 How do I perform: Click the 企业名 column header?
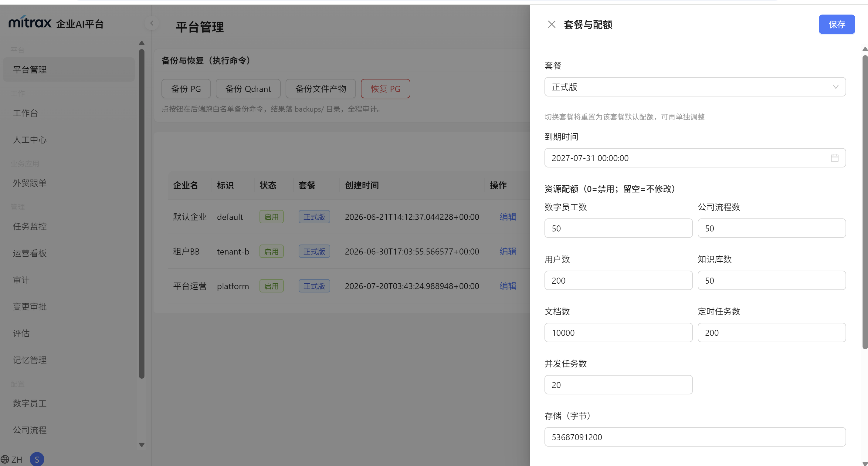point(185,185)
